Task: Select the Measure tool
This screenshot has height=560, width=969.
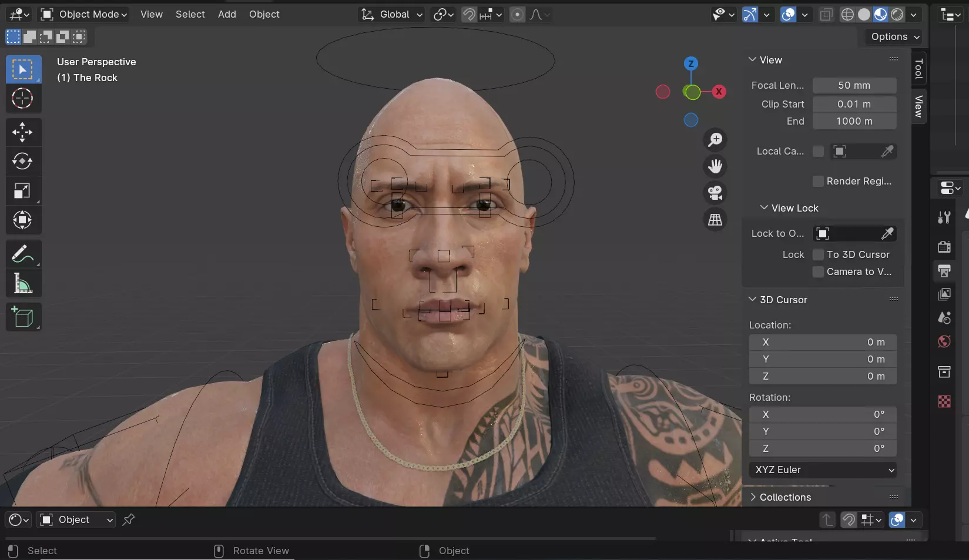Action: pyautogui.click(x=24, y=284)
